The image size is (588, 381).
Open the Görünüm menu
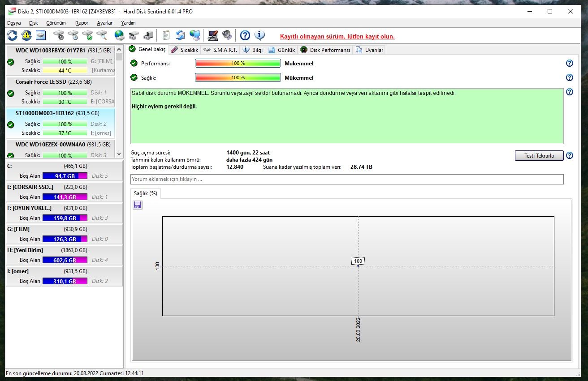(56, 23)
